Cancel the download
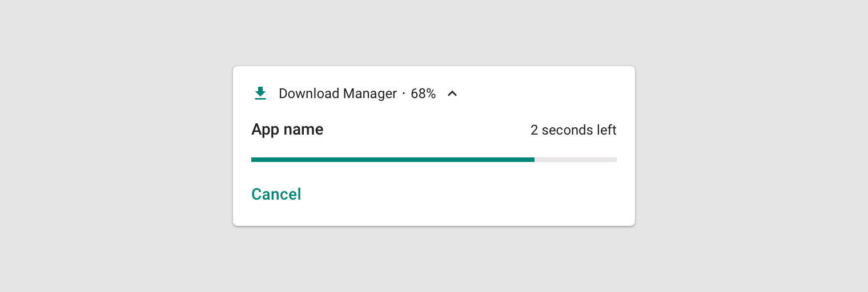 (x=276, y=194)
